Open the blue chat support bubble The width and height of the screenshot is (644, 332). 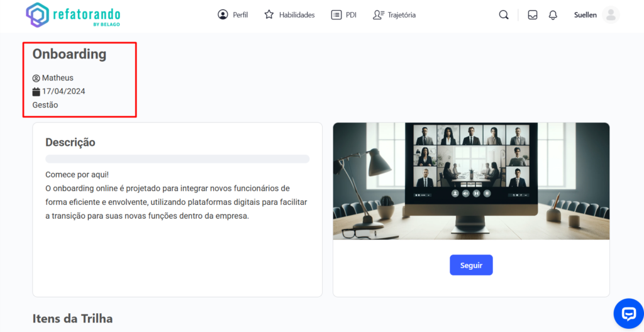coord(628,314)
